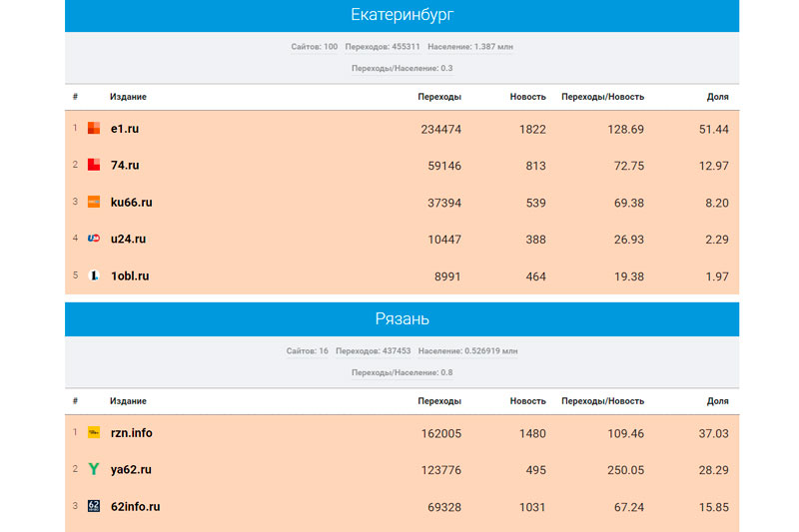Sort Рязань table by Переходы/Новость column

(602, 401)
